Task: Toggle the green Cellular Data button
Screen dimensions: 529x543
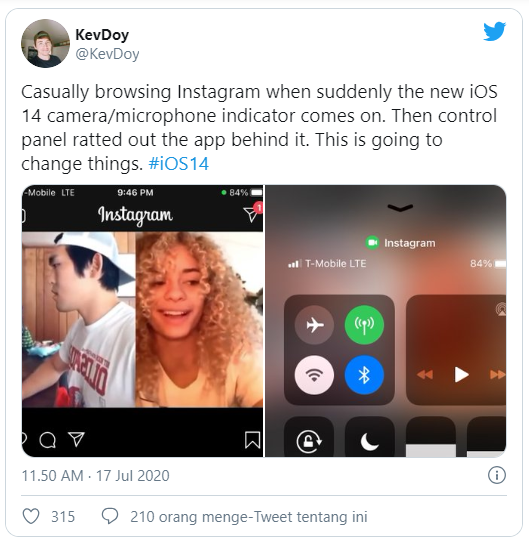Action: coord(364,325)
